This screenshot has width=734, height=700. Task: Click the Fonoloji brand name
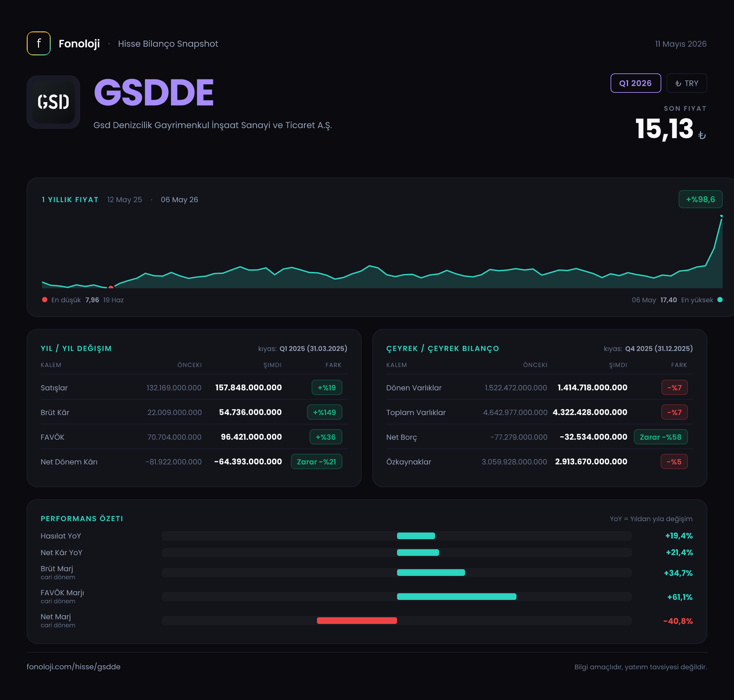coord(79,44)
